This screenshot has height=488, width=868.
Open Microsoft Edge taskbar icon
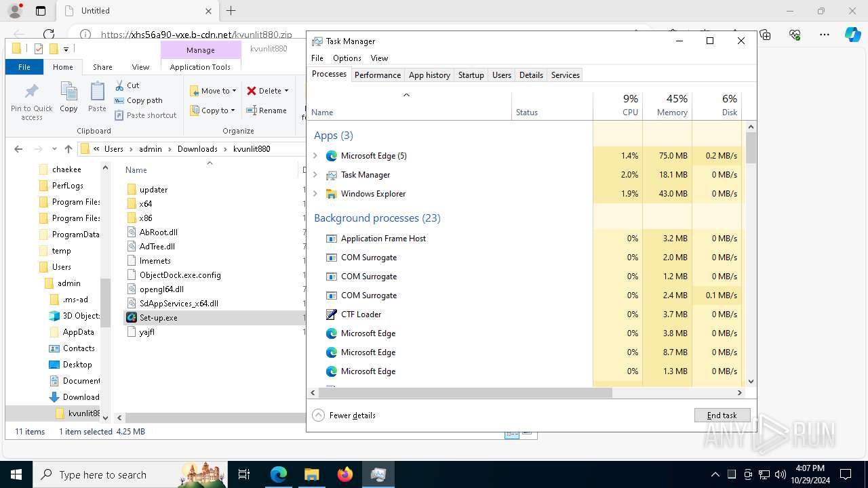coord(279,474)
